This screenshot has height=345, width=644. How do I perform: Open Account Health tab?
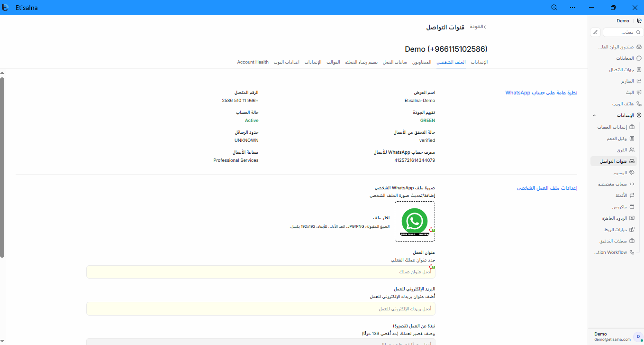click(253, 62)
